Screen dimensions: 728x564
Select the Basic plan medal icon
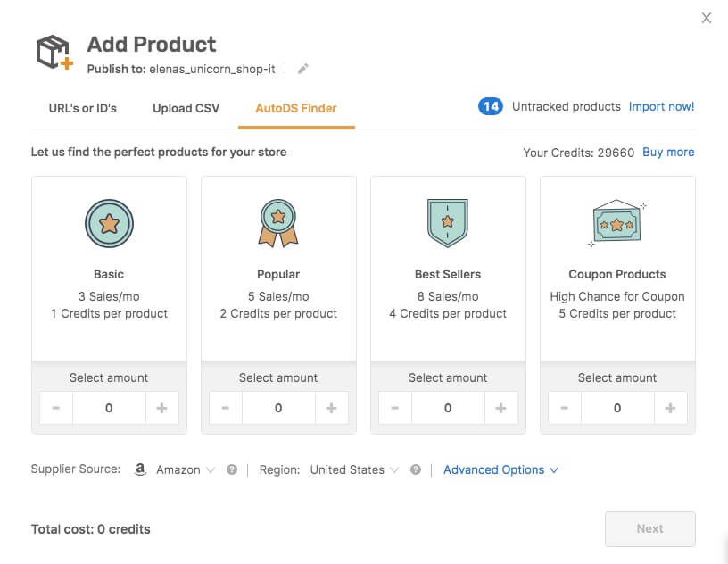click(108, 223)
